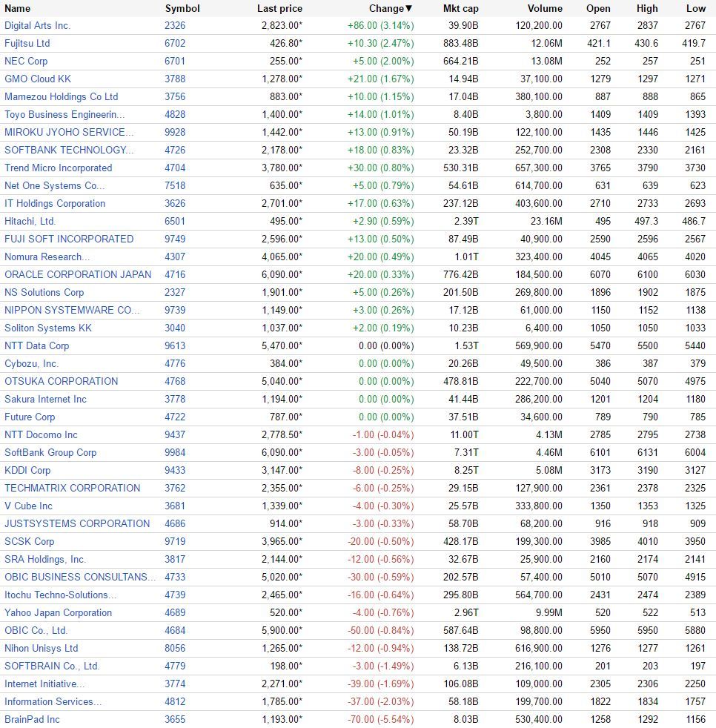Open the Nomura Research link
716x728 pixels.
coord(47,257)
